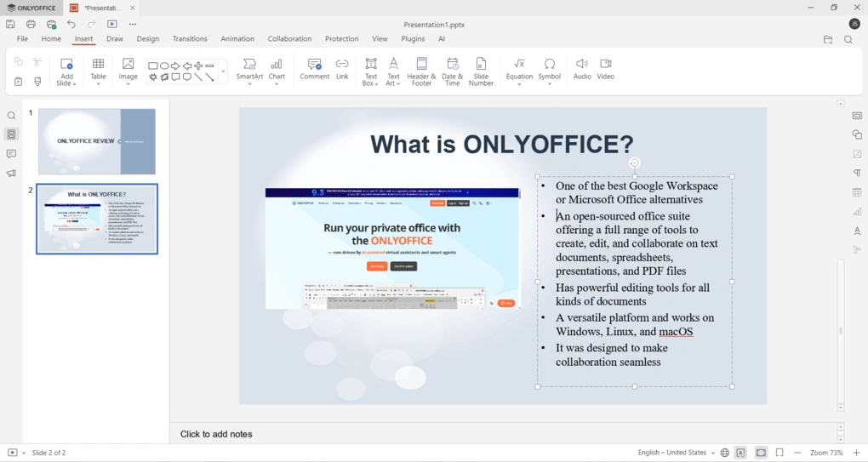Open Header & Footer settings
This screenshot has width=868, height=462.
(x=421, y=72)
